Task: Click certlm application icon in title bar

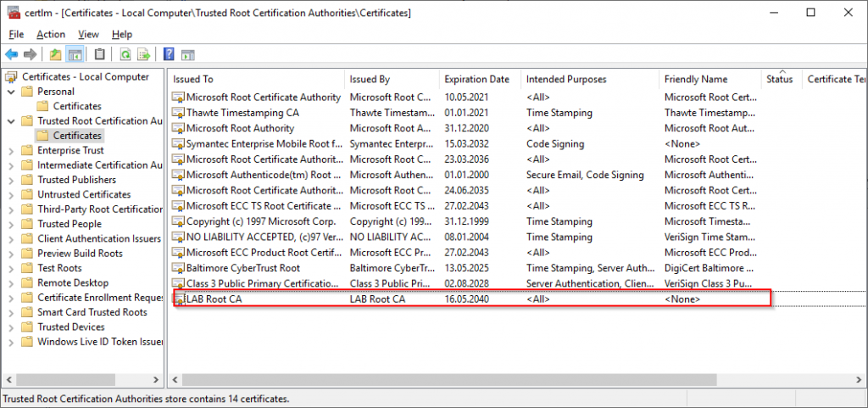Action: 13,13
